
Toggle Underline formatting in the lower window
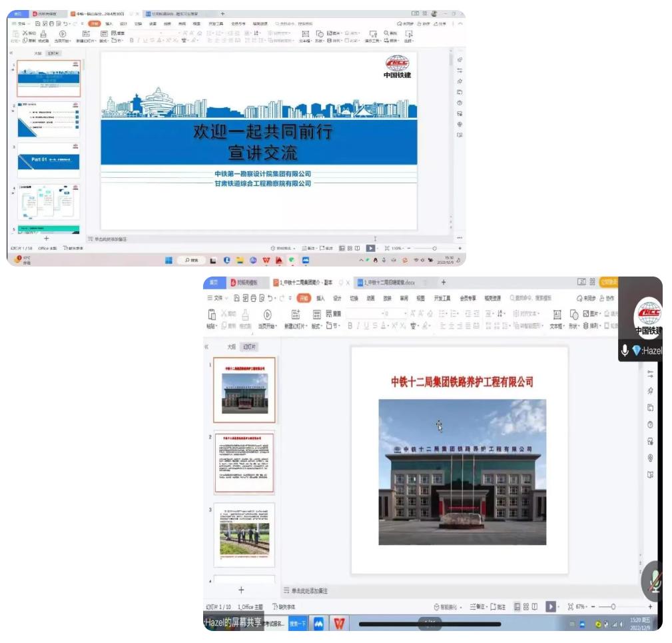(x=366, y=326)
